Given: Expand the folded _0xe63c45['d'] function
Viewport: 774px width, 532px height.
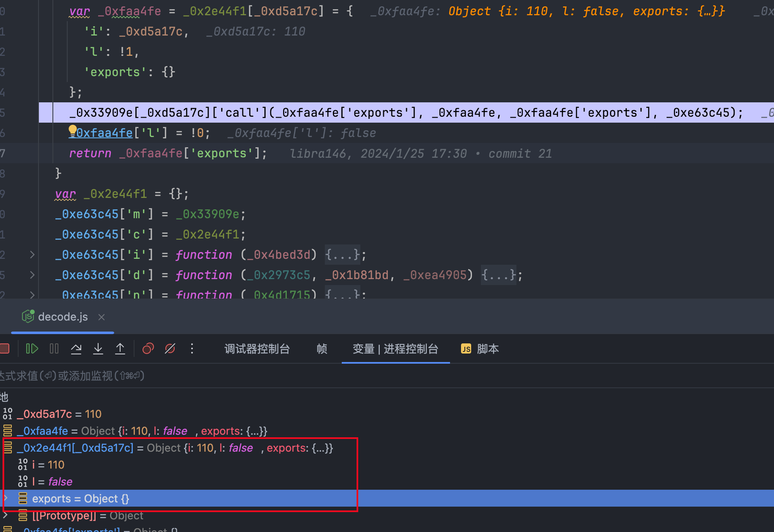Looking at the screenshot, I should click(x=32, y=275).
